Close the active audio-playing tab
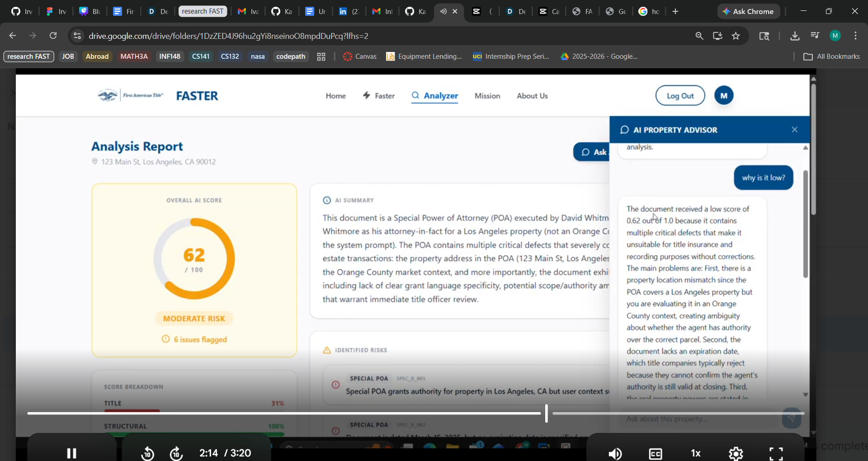This screenshot has width=868, height=461. click(x=455, y=11)
